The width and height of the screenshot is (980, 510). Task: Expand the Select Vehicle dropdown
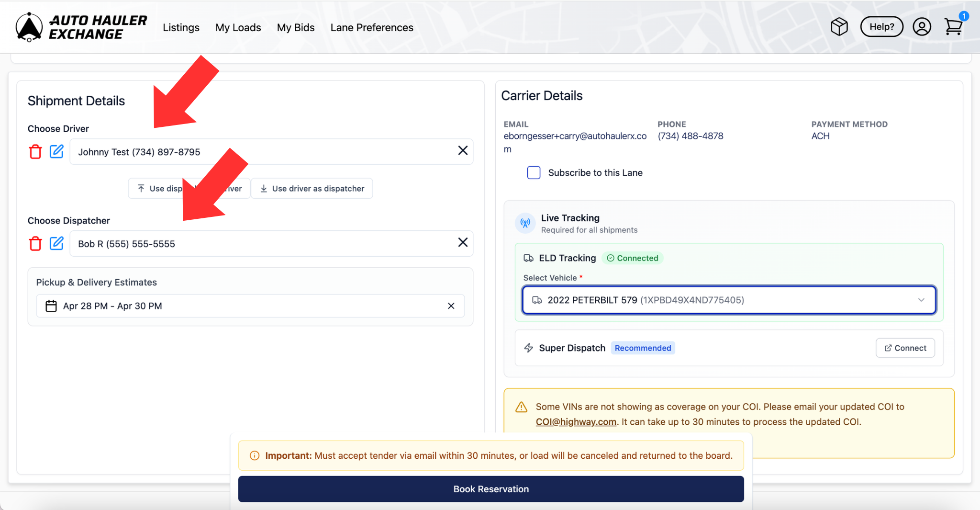[x=729, y=300]
